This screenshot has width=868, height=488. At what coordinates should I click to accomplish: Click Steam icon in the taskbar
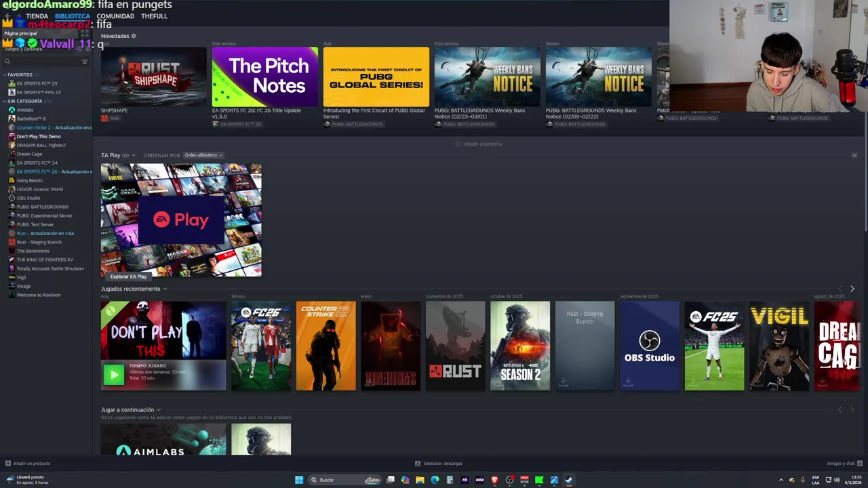(x=569, y=480)
